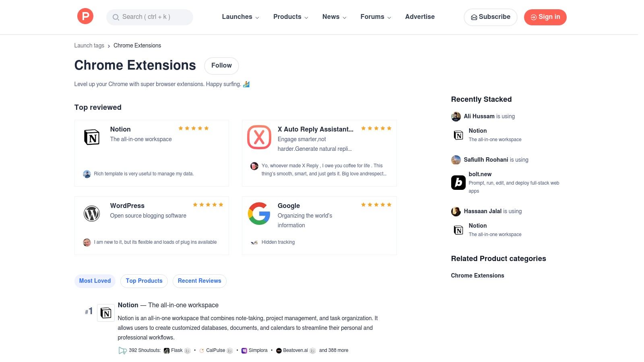Click the Notion icon next to Ali Hussam
Image resolution: width=644 pixels, height=362 pixels.
pos(458,135)
